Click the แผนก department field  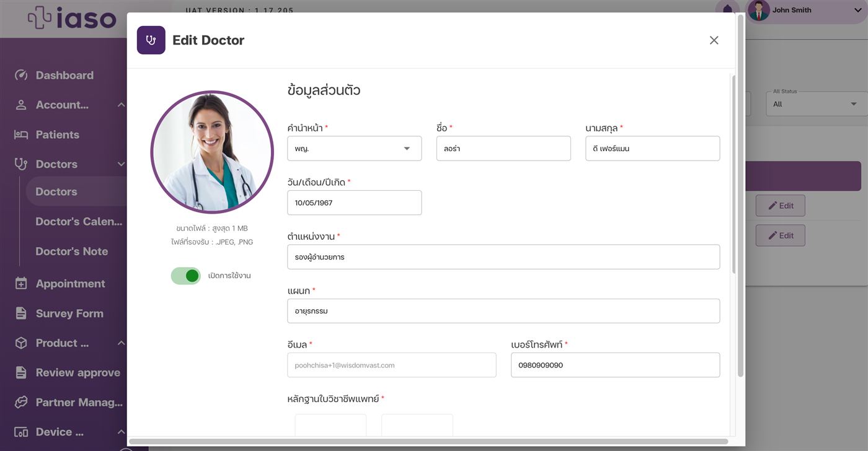[x=503, y=311]
